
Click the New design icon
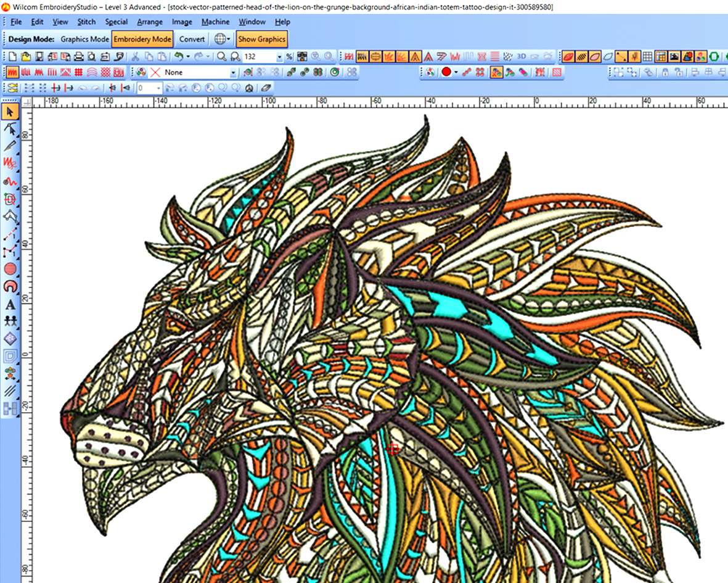[x=12, y=57]
